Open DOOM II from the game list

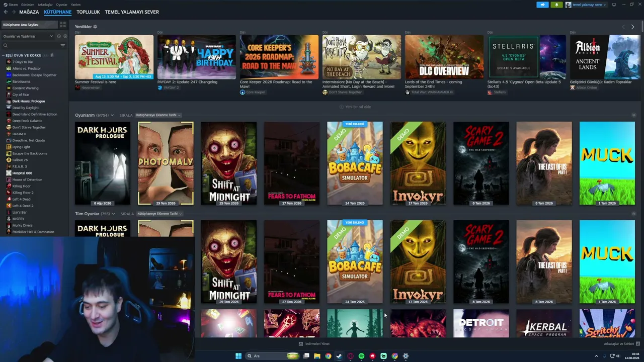[19, 134]
